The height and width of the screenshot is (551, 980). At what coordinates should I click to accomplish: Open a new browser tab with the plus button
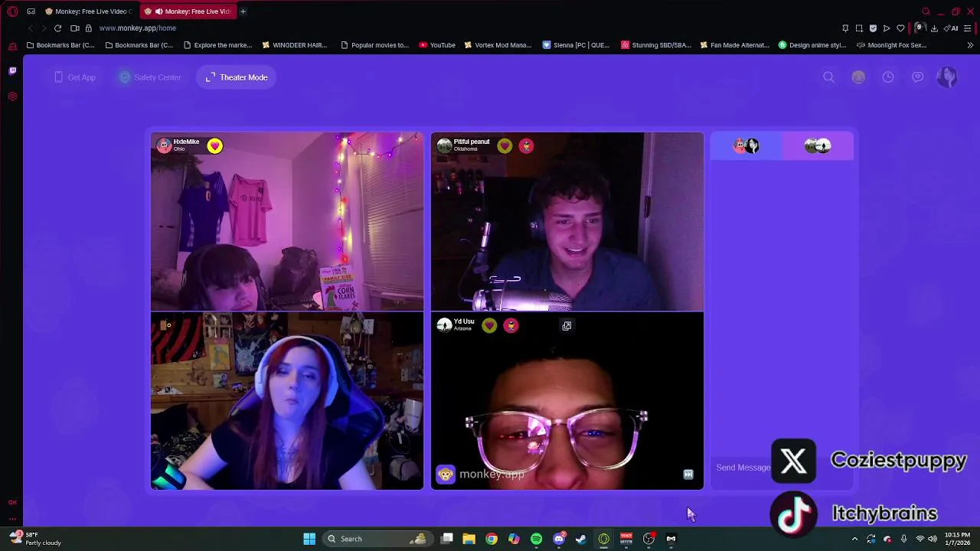243,11
